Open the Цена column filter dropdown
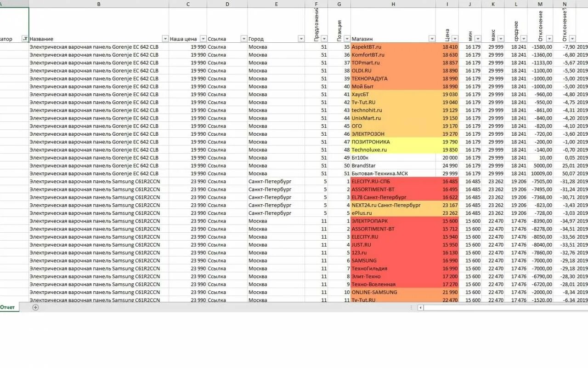This screenshot has height=368, width=588. [x=455, y=39]
